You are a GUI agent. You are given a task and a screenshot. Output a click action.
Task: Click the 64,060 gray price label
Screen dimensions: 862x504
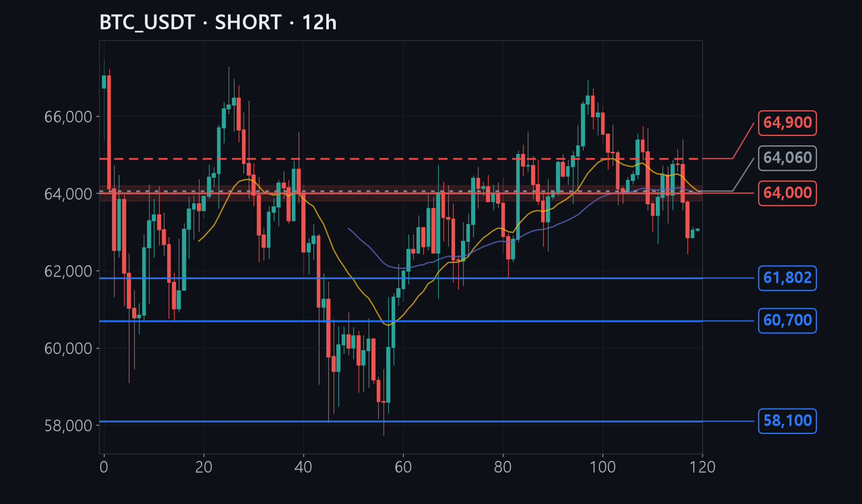tap(787, 158)
